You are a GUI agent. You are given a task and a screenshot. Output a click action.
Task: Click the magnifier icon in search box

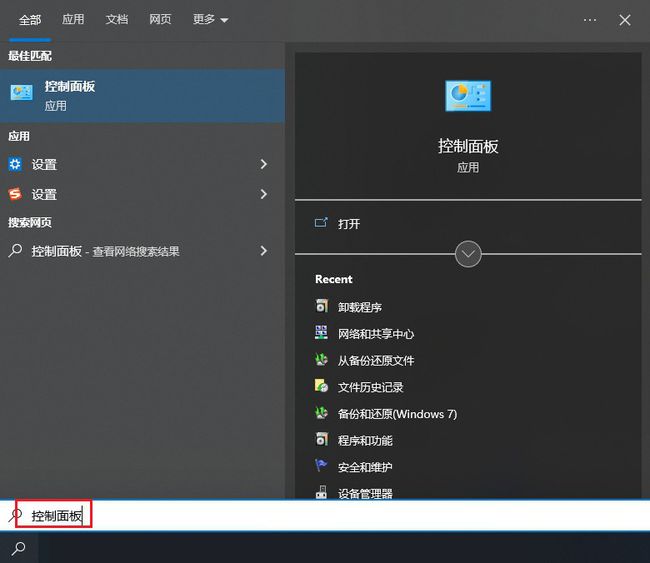pyautogui.click(x=15, y=515)
